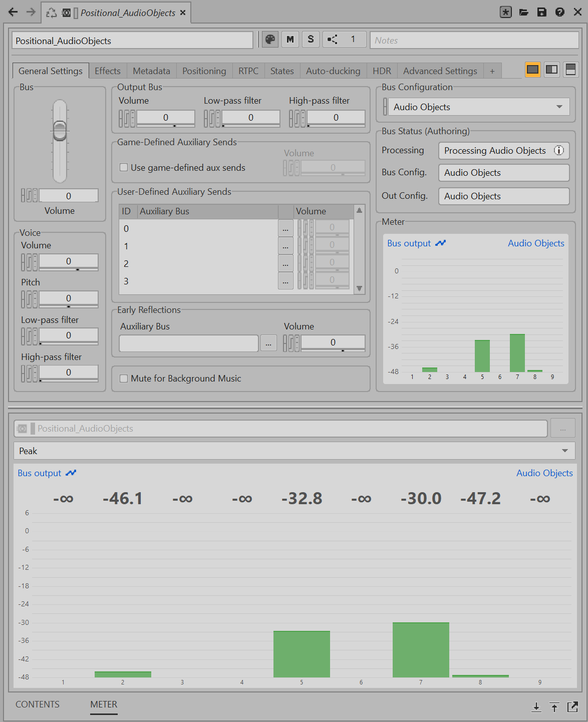The image size is (588, 722).
Task: Switch to the Positioning tab
Action: (204, 71)
